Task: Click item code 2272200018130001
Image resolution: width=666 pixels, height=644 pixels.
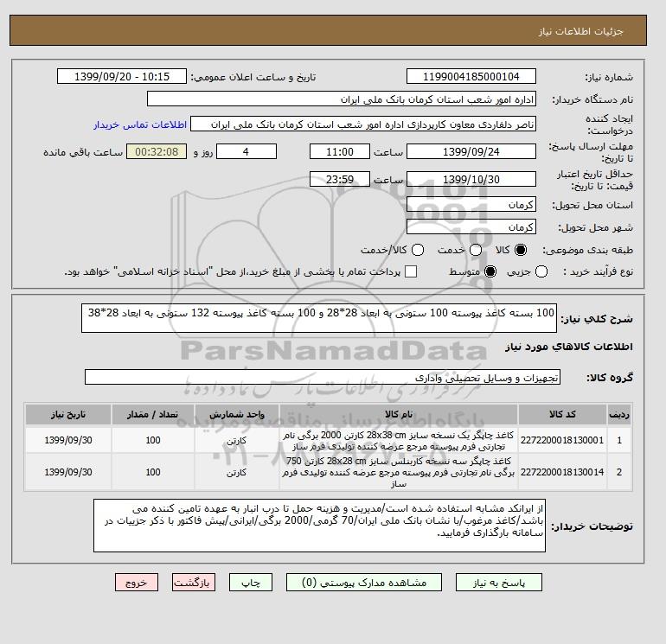Action: (562, 440)
